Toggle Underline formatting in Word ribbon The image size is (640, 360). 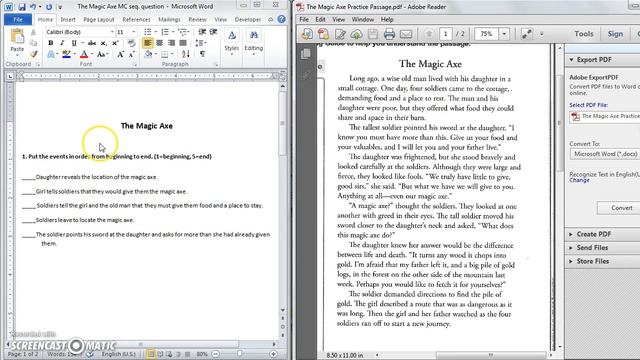tap(74, 43)
